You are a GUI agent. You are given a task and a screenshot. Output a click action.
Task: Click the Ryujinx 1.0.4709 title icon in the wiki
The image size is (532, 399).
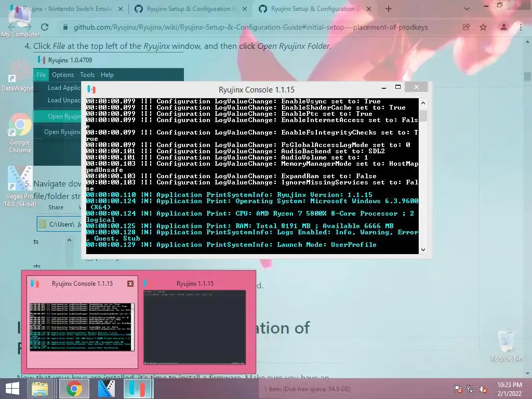tap(42, 60)
